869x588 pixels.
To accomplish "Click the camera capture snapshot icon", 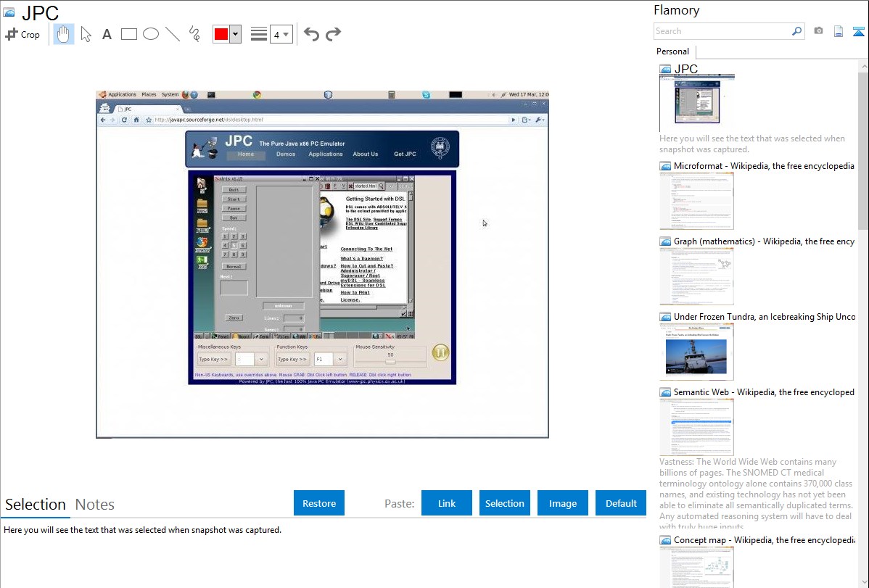I will 818,31.
